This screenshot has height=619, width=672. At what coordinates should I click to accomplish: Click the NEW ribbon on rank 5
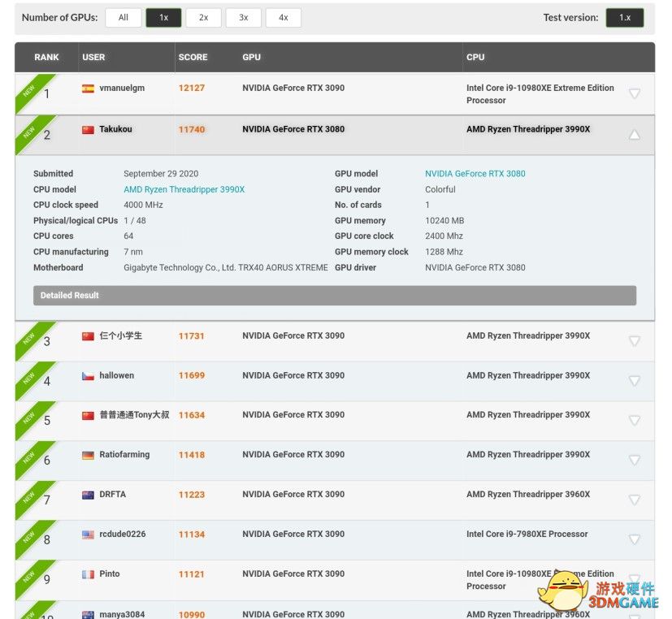pyautogui.click(x=31, y=417)
